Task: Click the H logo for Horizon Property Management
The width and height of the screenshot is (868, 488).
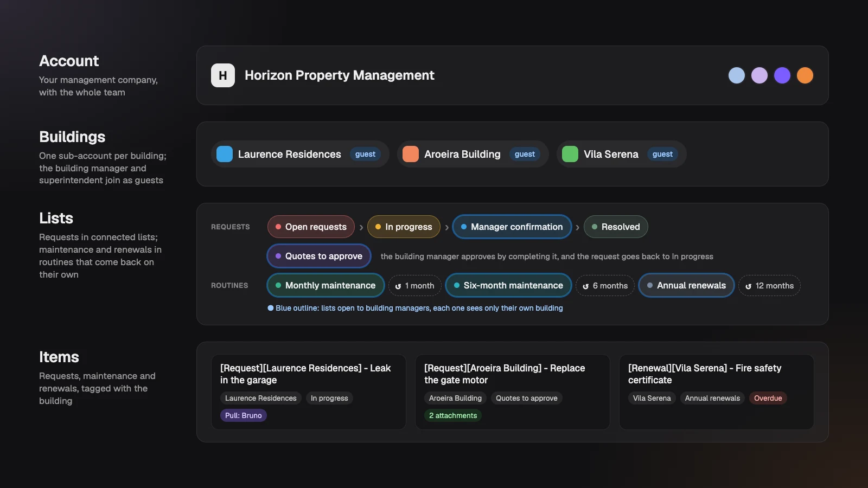Action: (223, 75)
